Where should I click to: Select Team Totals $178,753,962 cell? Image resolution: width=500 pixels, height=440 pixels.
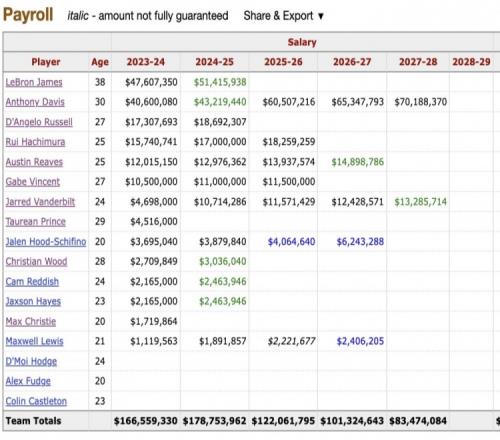coord(214,421)
